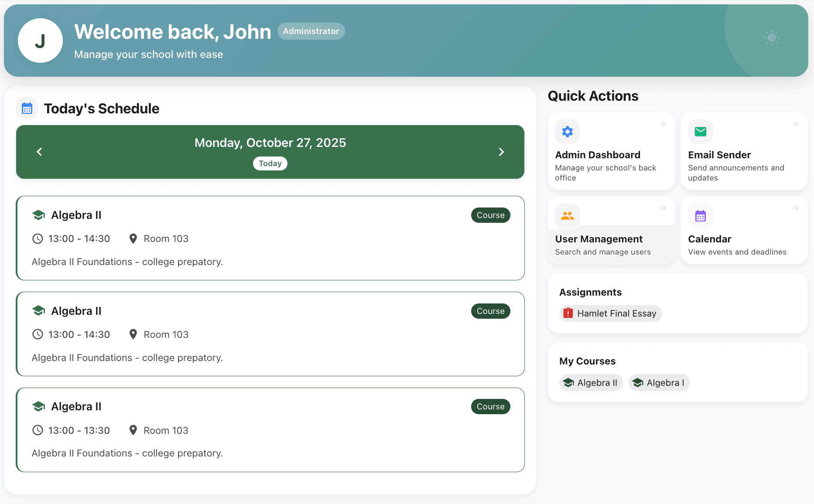
Task: Open the Admin Dashboard gear icon
Action: click(x=567, y=131)
